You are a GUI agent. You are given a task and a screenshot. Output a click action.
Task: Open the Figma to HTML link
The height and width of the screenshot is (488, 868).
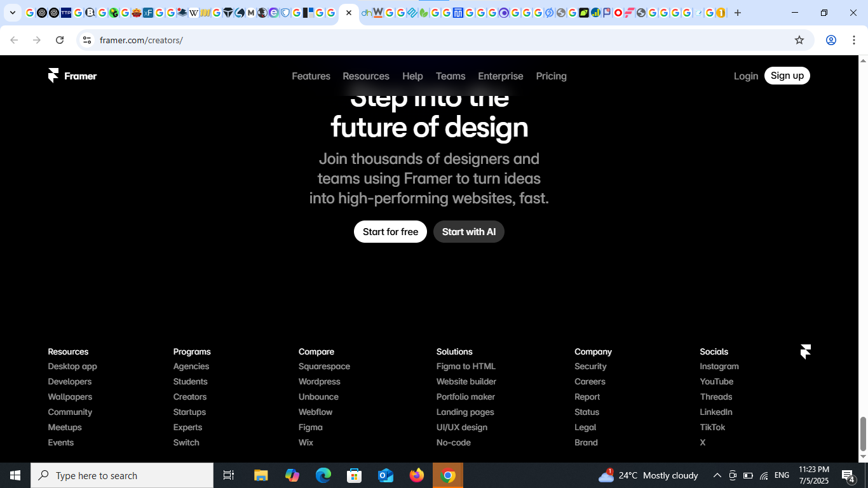pyautogui.click(x=466, y=367)
